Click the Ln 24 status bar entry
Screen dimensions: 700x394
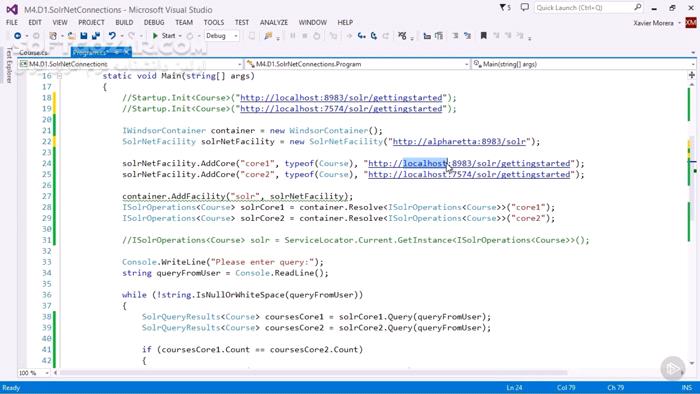[x=514, y=388]
